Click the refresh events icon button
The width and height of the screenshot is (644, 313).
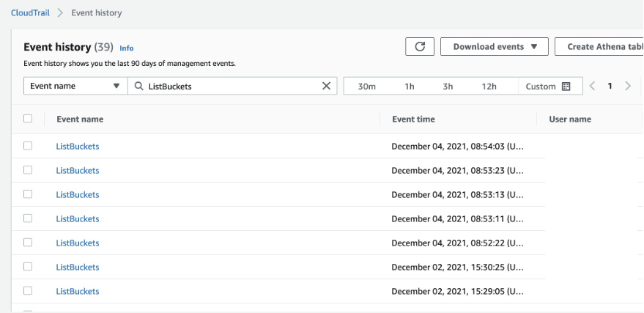[420, 47]
